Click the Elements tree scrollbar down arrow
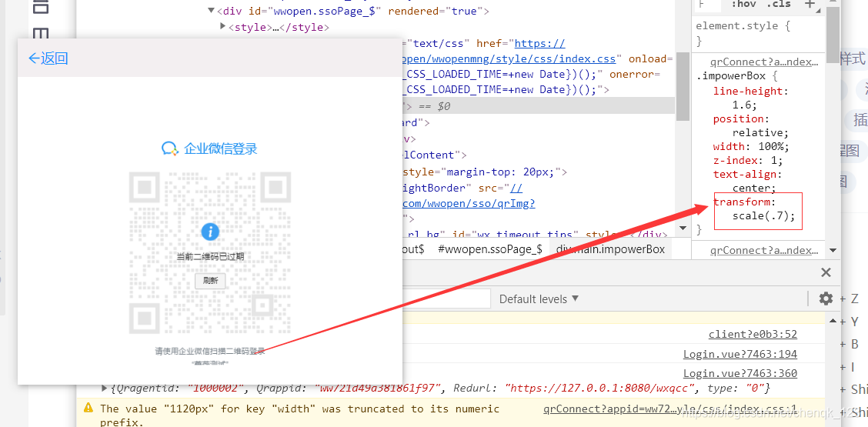Image resolution: width=868 pixels, height=427 pixels. coord(683,228)
